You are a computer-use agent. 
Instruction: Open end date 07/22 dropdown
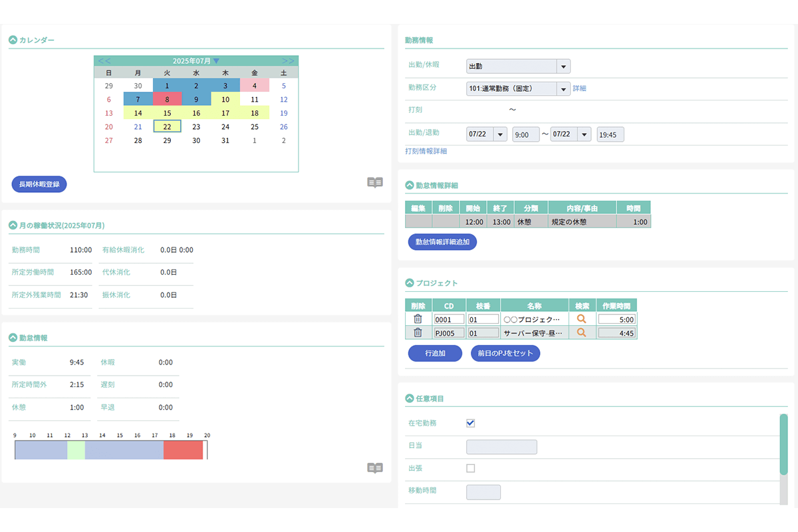click(571, 134)
